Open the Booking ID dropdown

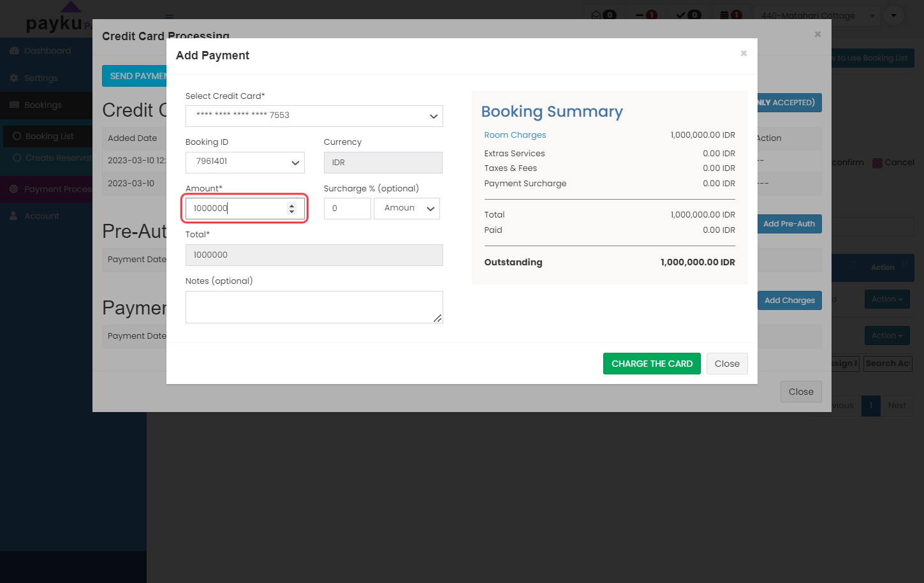tap(245, 162)
